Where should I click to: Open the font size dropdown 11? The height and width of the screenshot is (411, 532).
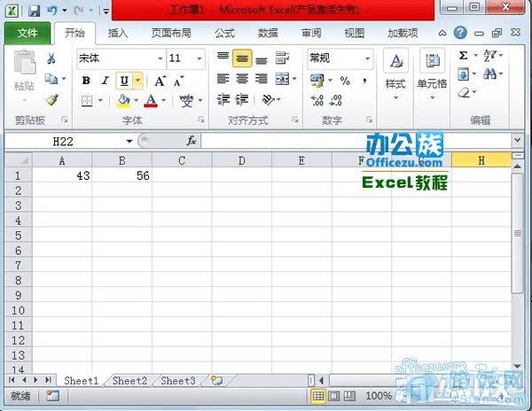[x=199, y=58]
